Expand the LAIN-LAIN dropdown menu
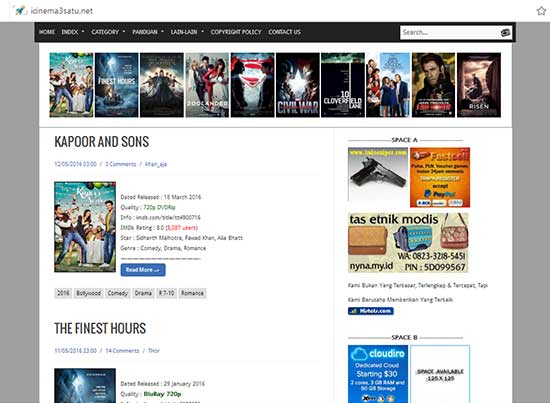Screen dimensions: 550x403 click(187, 32)
